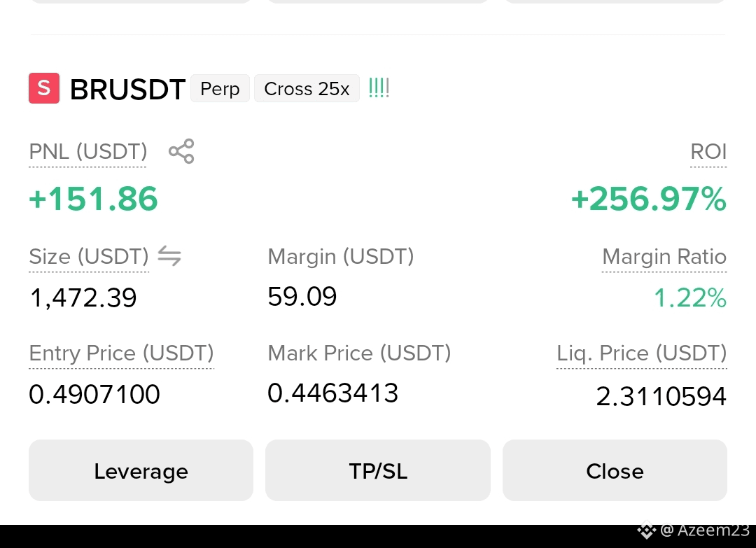Viewport: 756px width, 548px height.
Task: Select the Perp contract tag
Action: (x=220, y=89)
